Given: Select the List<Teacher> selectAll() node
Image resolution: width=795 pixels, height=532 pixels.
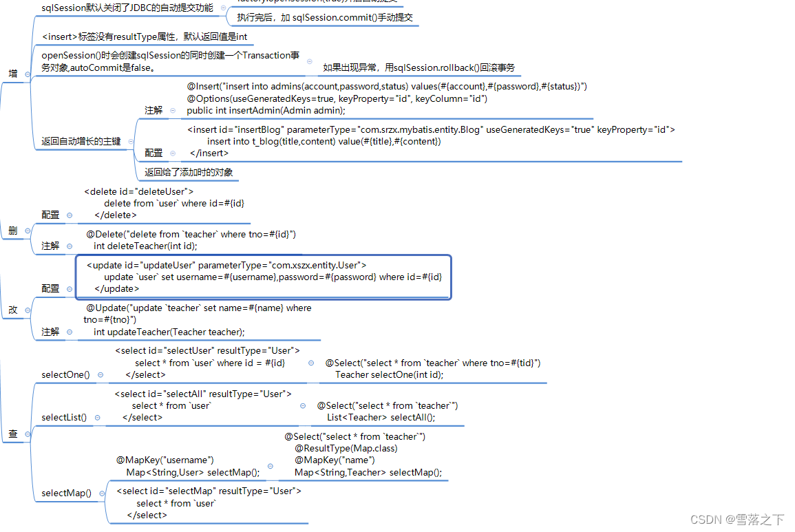Looking at the screenshot, I should [x=388, y=412].
